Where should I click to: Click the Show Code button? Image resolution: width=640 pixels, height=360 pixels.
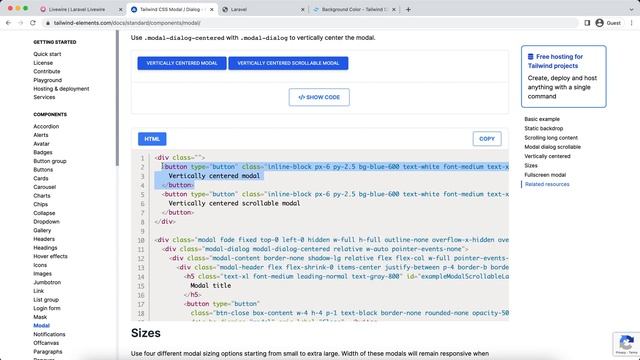coord(319,97)
